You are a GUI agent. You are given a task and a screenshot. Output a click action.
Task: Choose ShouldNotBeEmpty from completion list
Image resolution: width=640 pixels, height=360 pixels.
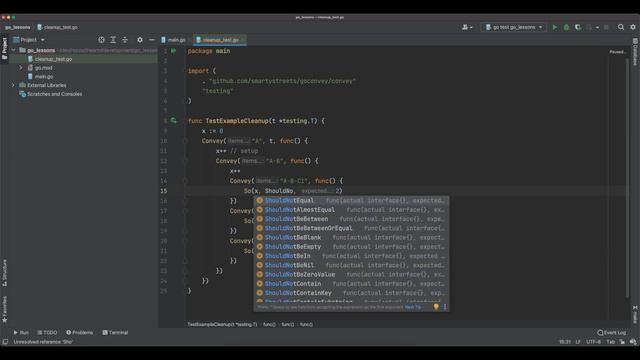(351, 247)
